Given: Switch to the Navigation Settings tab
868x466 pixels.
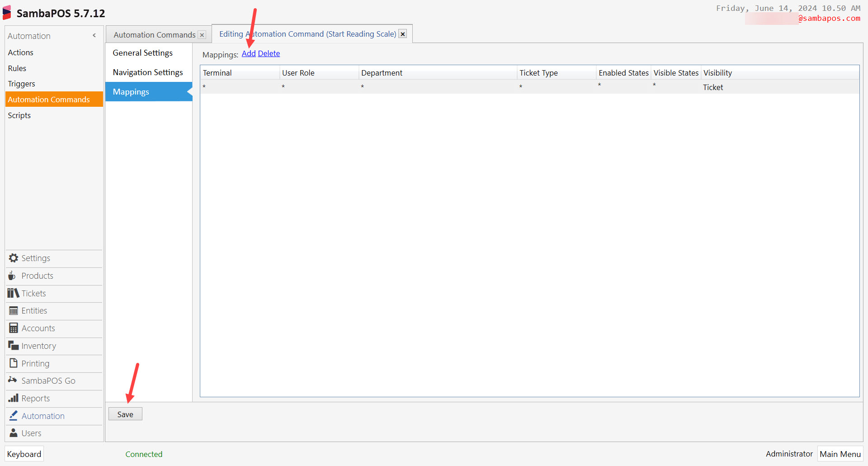Looking at the screenshot, I should click(148, 72).
